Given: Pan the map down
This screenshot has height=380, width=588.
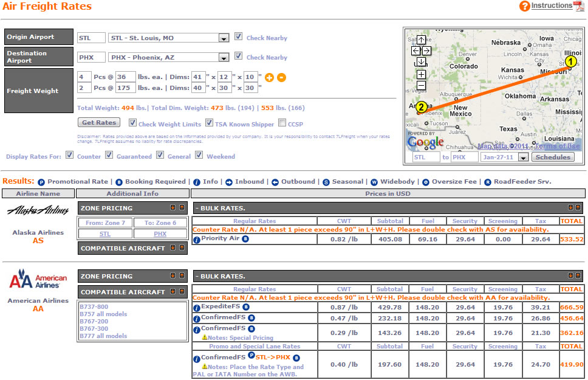Looking at the screenshot, I should pos(421,61).
